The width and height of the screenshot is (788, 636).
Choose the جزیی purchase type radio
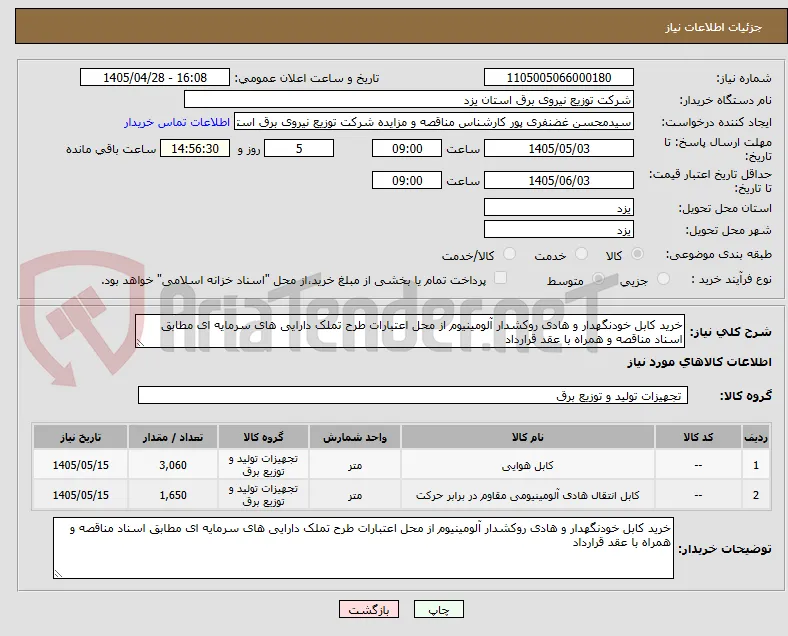tap(663, 279)
